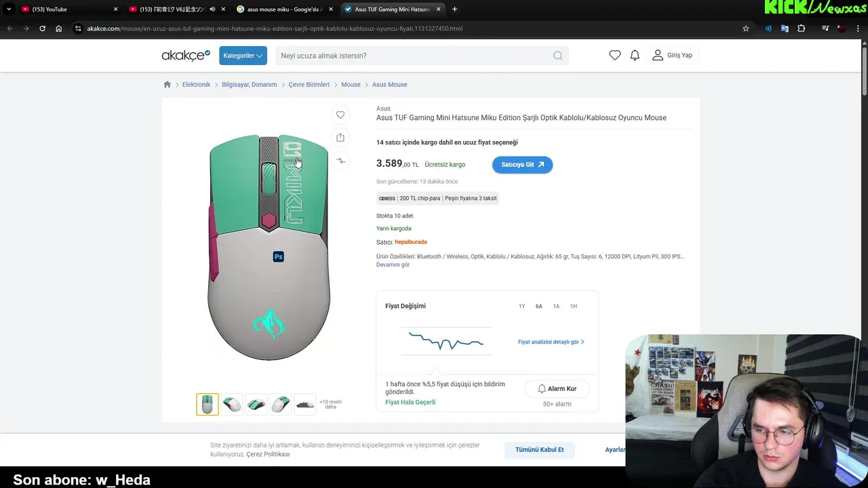Click the Asus brand link

tap(383, 108)
